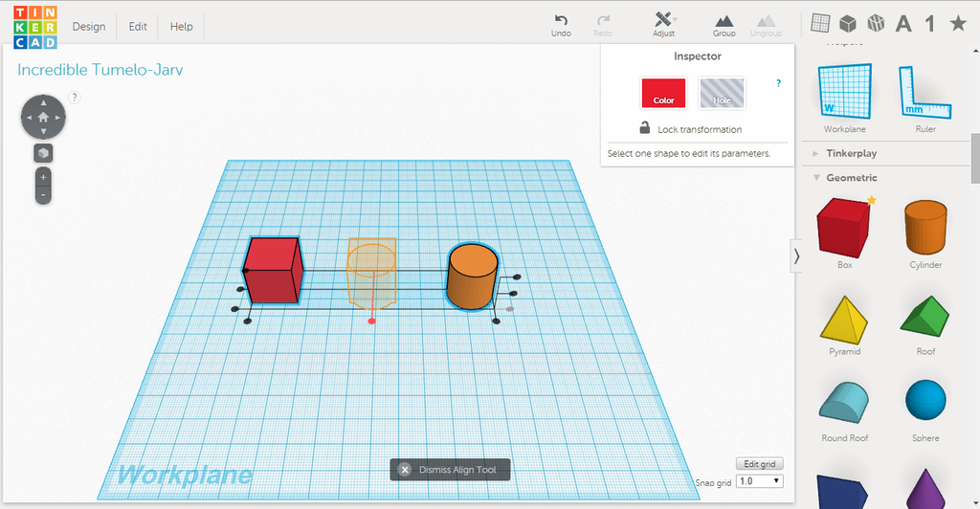Viewport: 980px width, 509px height.
Task: Open Inspector help question mark
Action: 778,83
